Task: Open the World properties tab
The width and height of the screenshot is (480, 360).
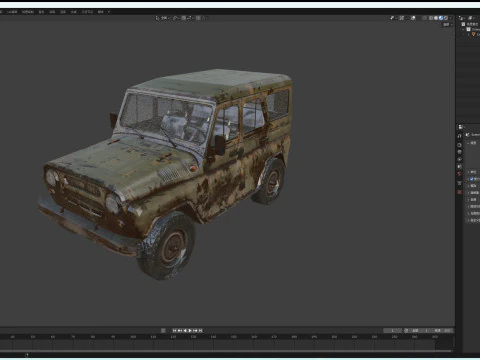Action: point(460,173)
